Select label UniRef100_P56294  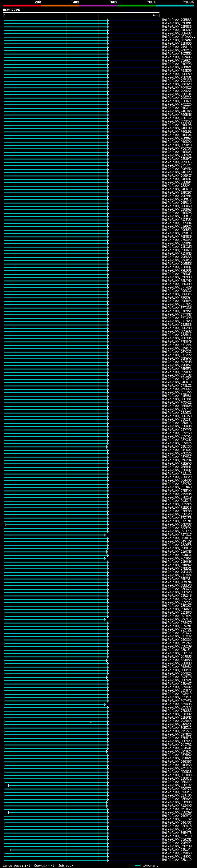(x=177, y=460)
